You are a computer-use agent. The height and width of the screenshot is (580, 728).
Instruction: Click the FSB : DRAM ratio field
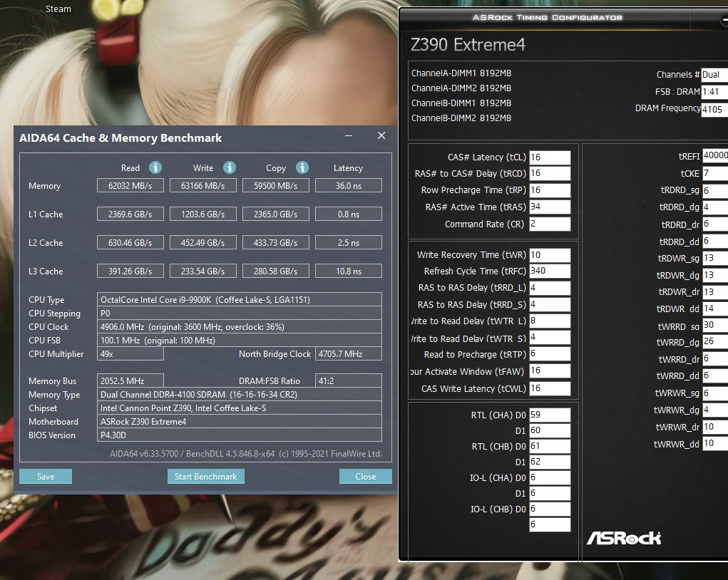click(714, 92)
